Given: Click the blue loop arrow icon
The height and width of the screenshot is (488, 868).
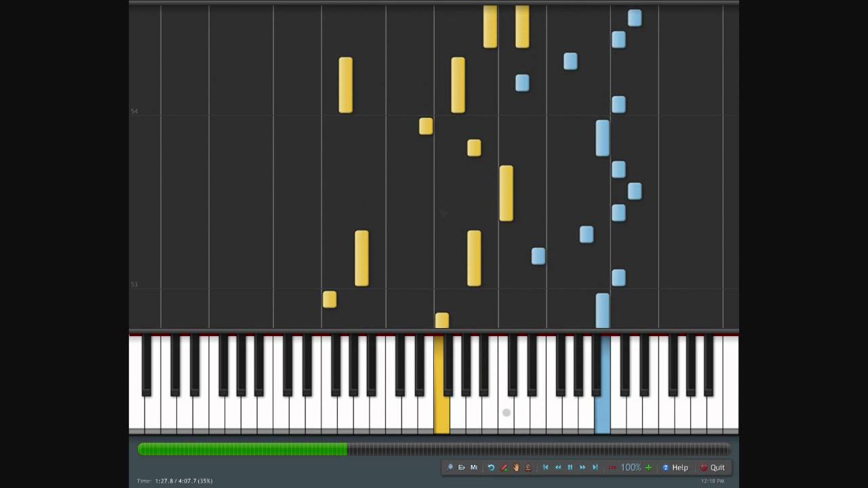Looking at the screenshot, I should click(x=491, y=468).
